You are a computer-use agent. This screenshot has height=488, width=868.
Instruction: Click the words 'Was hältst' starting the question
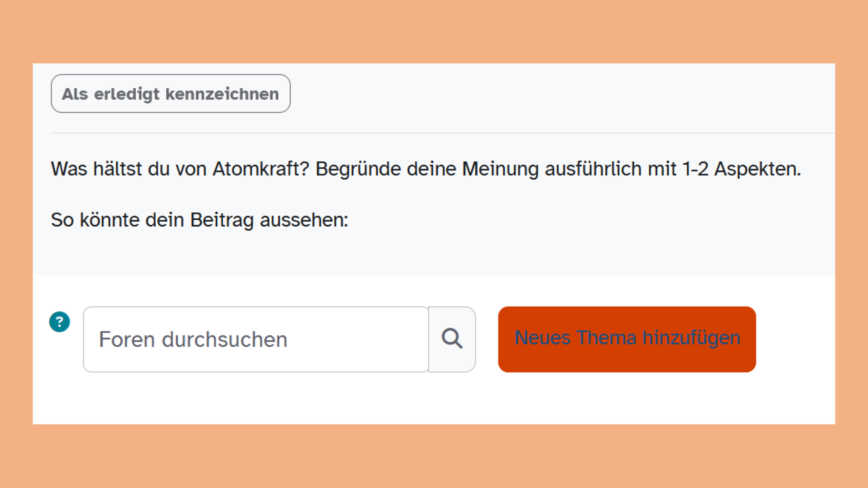[96, 169]
